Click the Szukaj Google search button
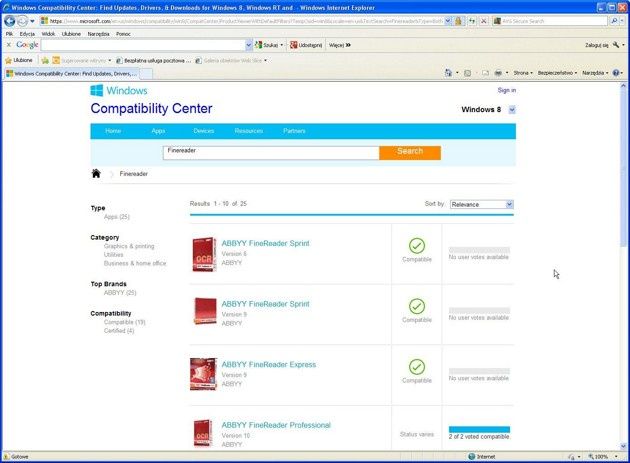This screenshot has width=630, height=463. coord(267,45)
